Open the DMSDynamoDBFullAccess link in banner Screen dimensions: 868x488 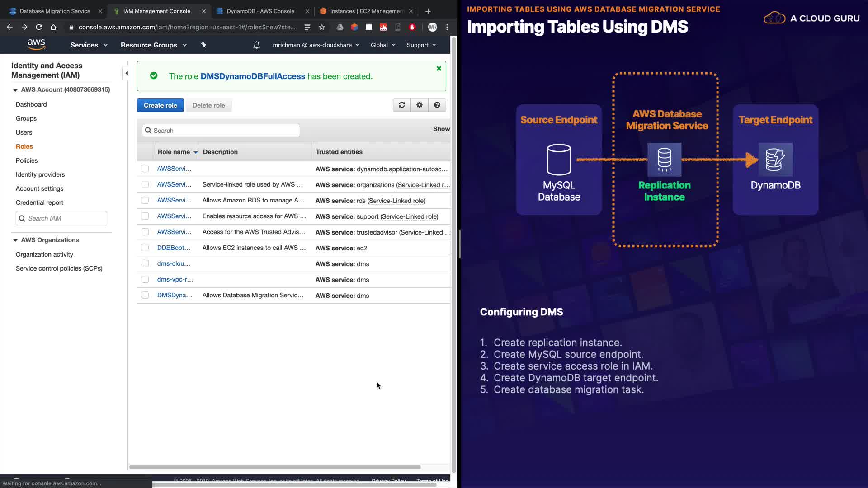[253, 76]
